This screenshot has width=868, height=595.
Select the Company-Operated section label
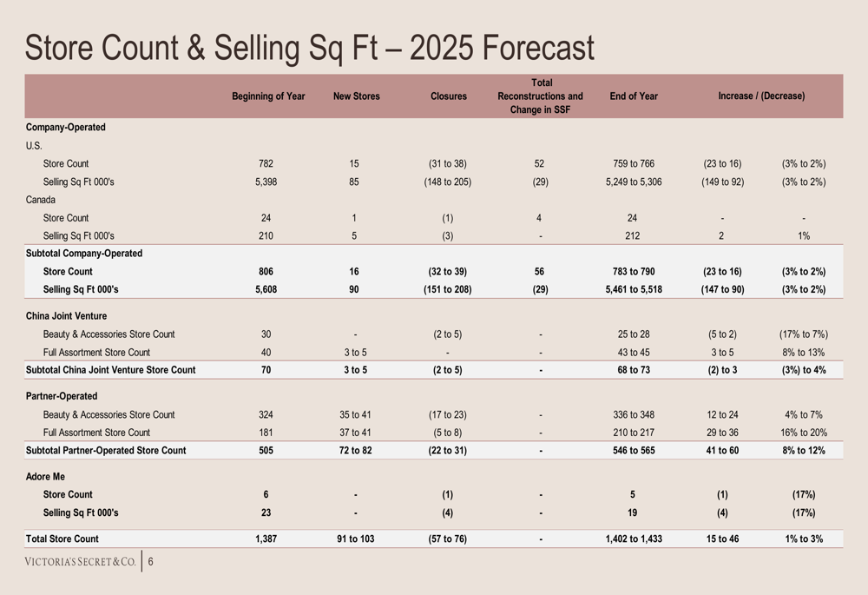66,128
